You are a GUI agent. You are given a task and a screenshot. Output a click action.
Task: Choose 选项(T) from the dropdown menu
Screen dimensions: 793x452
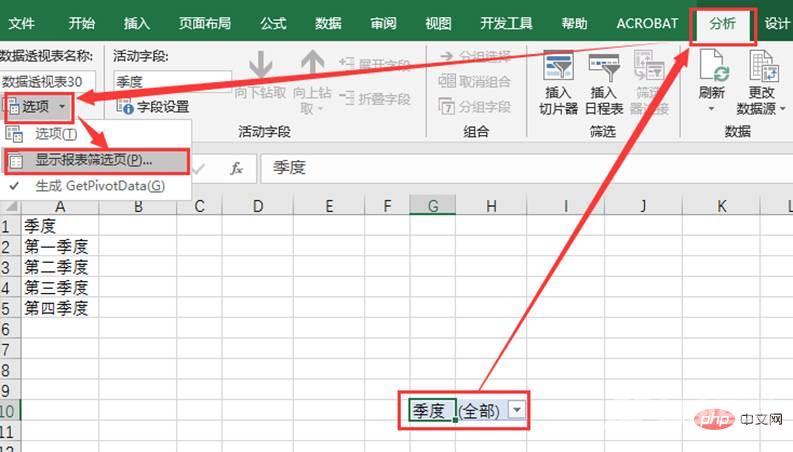coord(56,133)
